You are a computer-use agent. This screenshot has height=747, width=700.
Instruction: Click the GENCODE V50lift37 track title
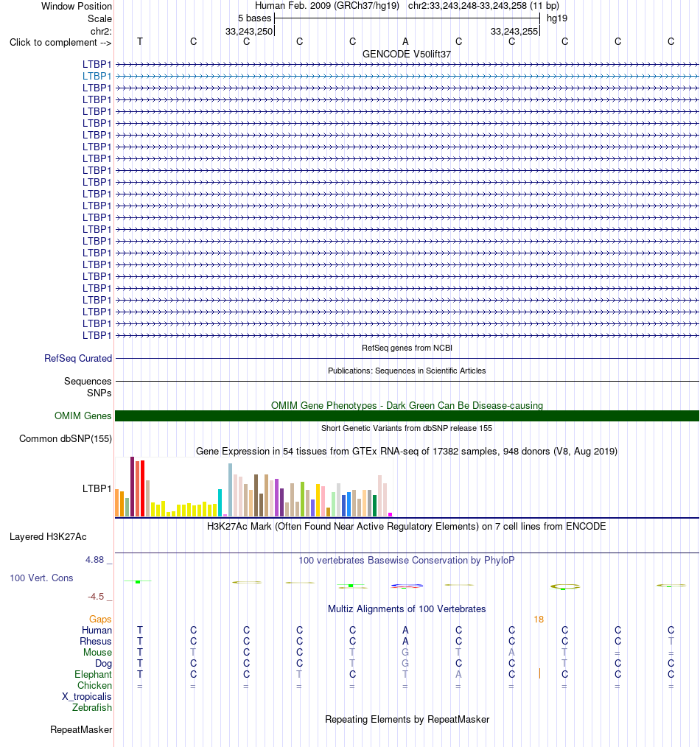point(407,55)
